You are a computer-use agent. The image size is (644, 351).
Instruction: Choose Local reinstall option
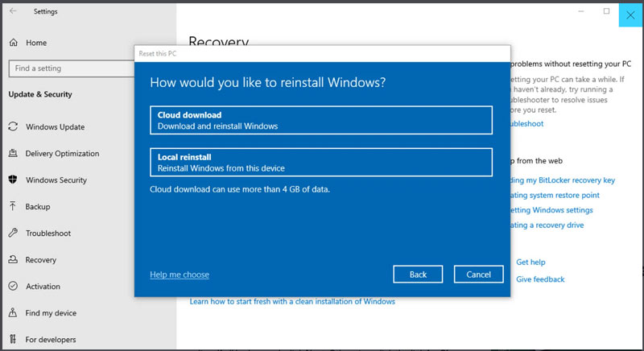coord(321,162)
